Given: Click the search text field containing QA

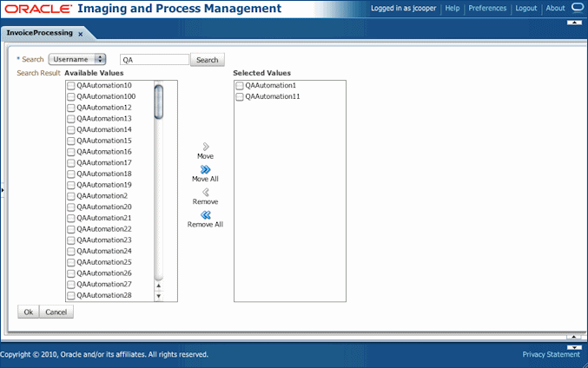Looking at the screenshot, I should tap(155, 60).
